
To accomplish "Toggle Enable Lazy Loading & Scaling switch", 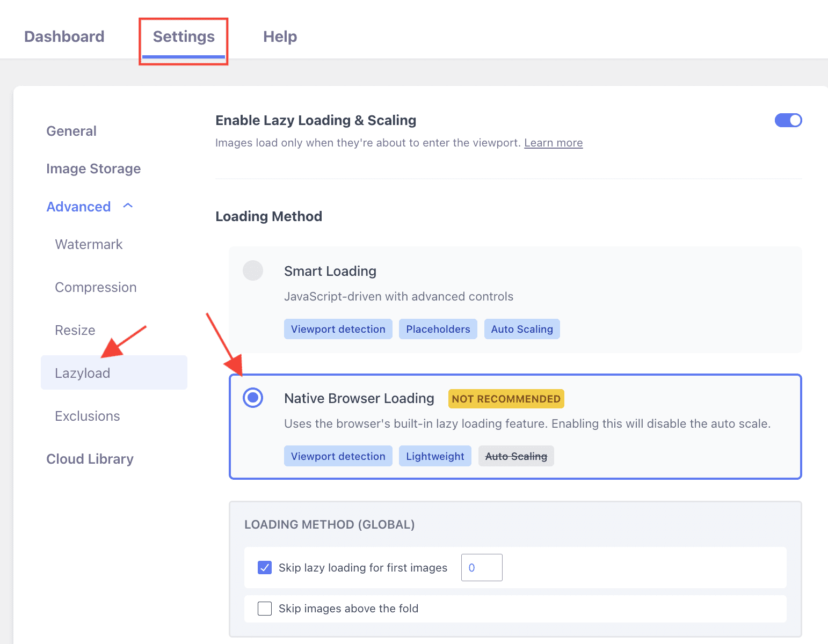I will coord(788,120).
